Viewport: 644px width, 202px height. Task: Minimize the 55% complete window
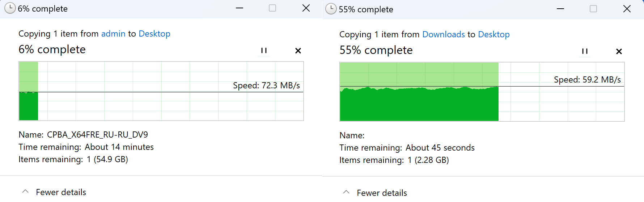tap(560, 9)
